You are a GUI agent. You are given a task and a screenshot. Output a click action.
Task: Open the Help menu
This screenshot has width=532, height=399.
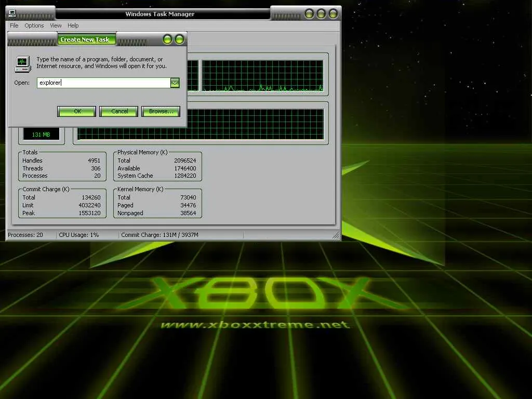tap(73, 25)
